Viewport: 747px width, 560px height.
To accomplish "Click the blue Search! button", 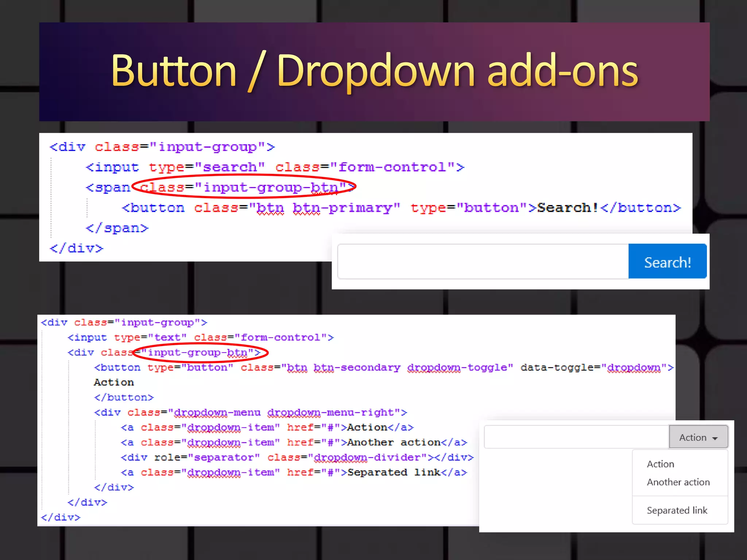I will [x=667, y=262].
